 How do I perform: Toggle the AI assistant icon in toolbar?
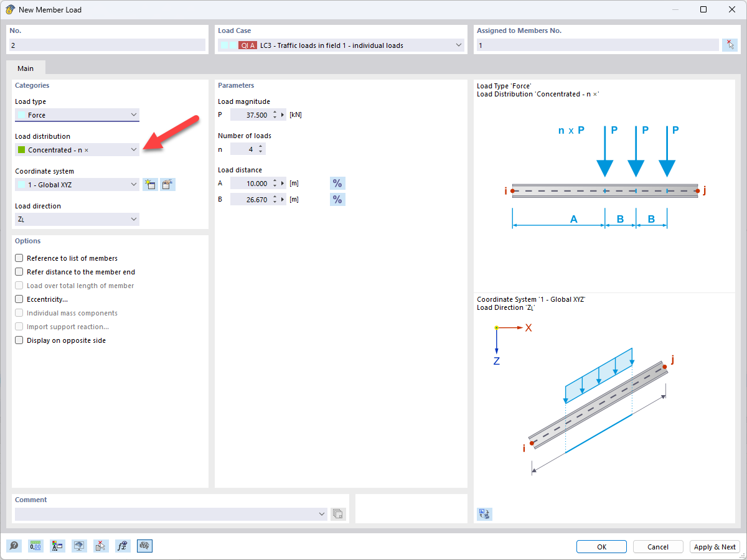pos(144,546)
